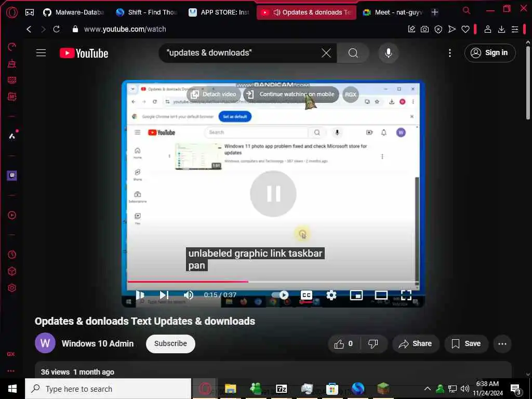Select the Opdates & donloads YouTube tab
The image size is (532, 399).
coord(307,12)
